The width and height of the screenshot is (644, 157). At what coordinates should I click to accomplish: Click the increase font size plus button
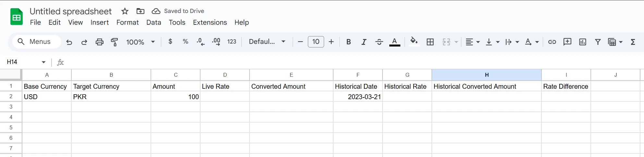(331, 42)
